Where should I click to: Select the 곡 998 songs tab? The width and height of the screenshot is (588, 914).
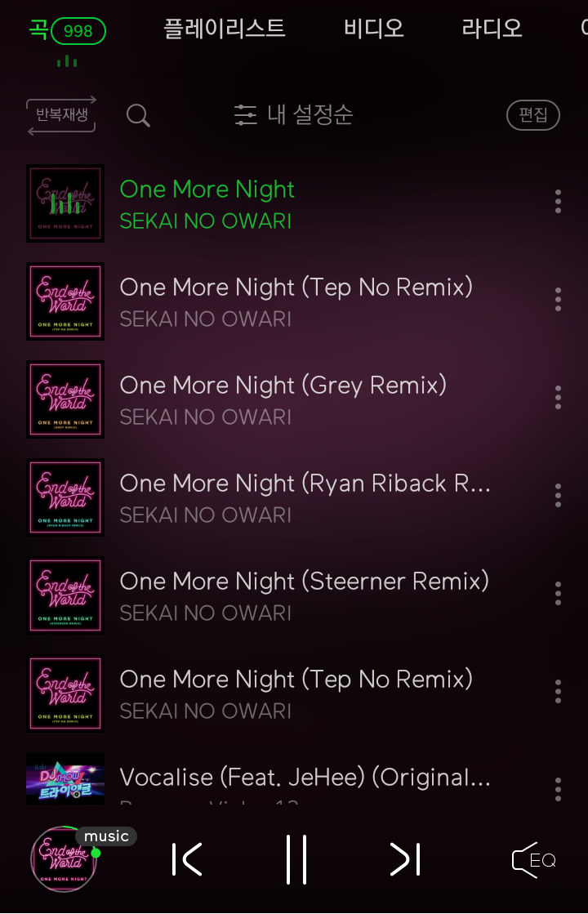point(67,31)
